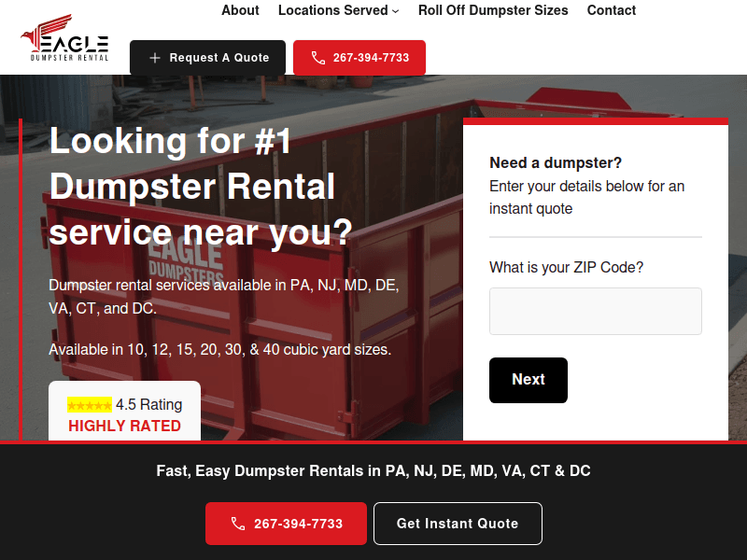Open the About page
The width and height of the screenshot is (747, 560).
(x=240, y=10)
